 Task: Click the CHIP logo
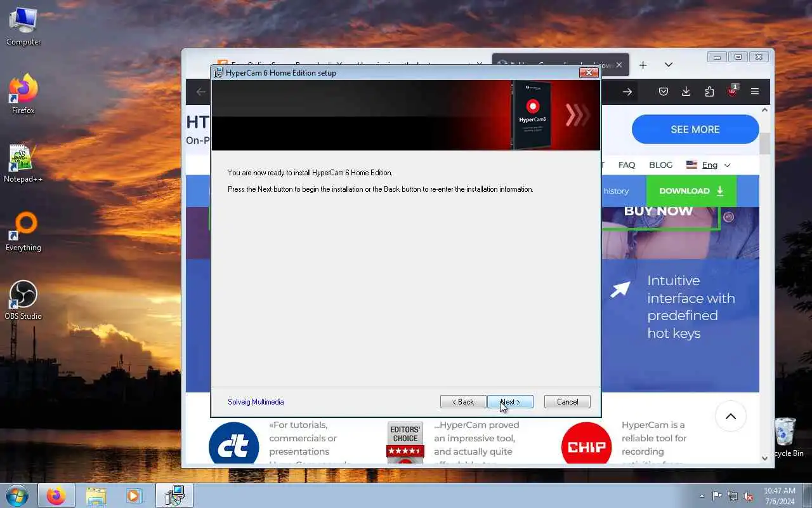tap(587, 444)
